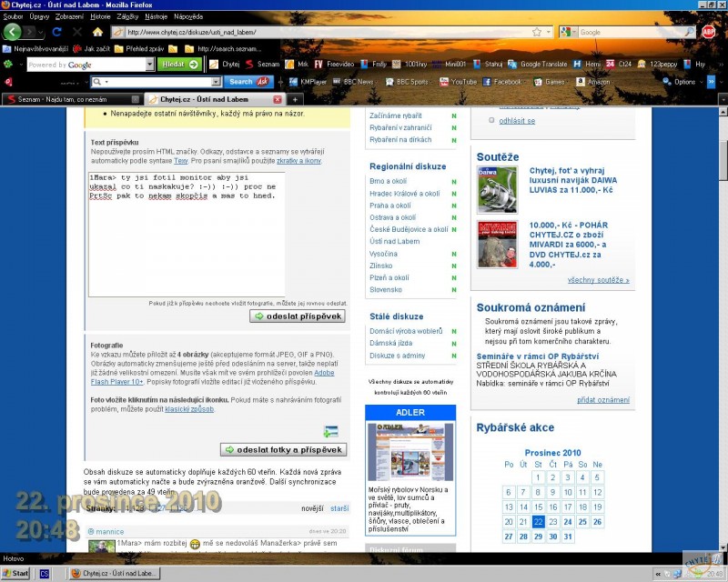This screenshot has width=728, height=582.
Task: Expand the Powered by Google combo box arrow
Action: (x=150, y=64)
